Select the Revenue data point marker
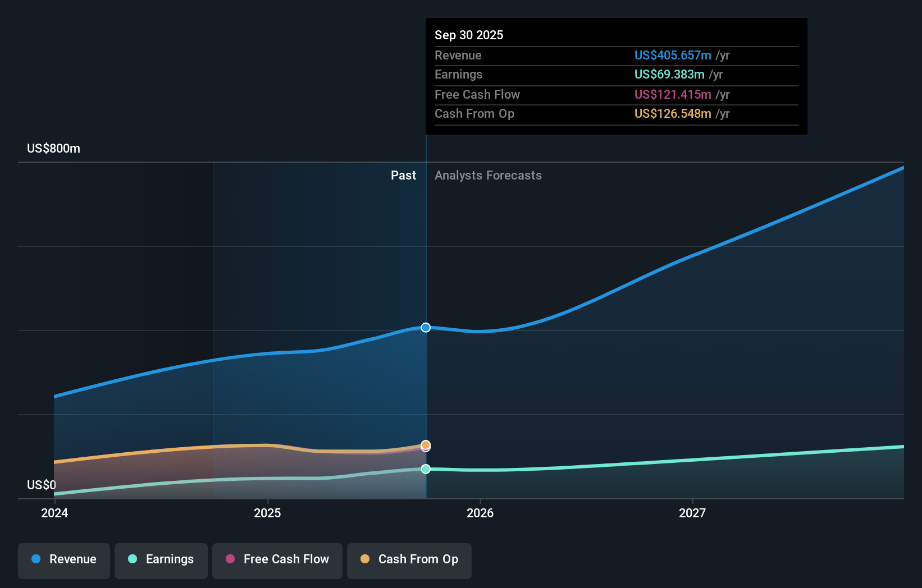Viewport: 922px width, 588px height. pos(426,328)
